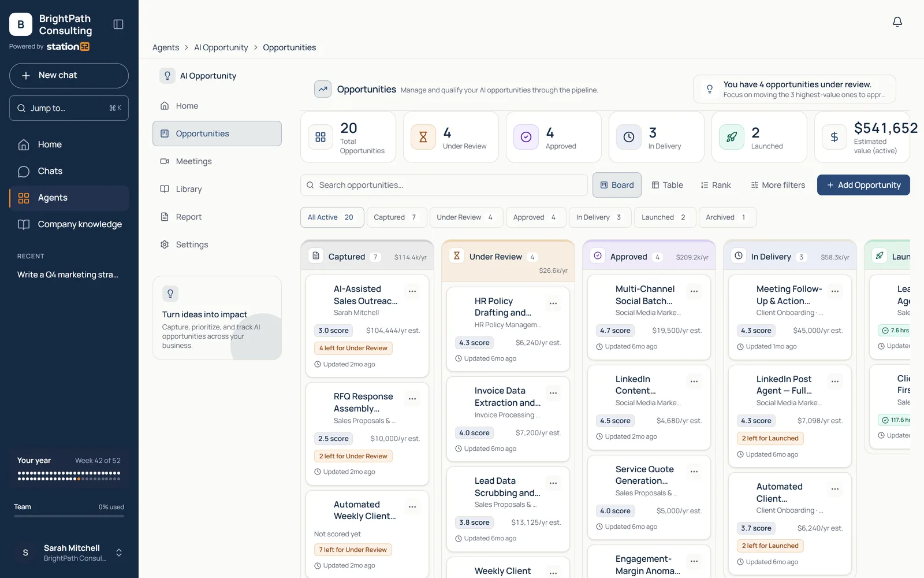Click the Team usage progress bar
The image size is (924, 578).
click(x=69, y=516)
